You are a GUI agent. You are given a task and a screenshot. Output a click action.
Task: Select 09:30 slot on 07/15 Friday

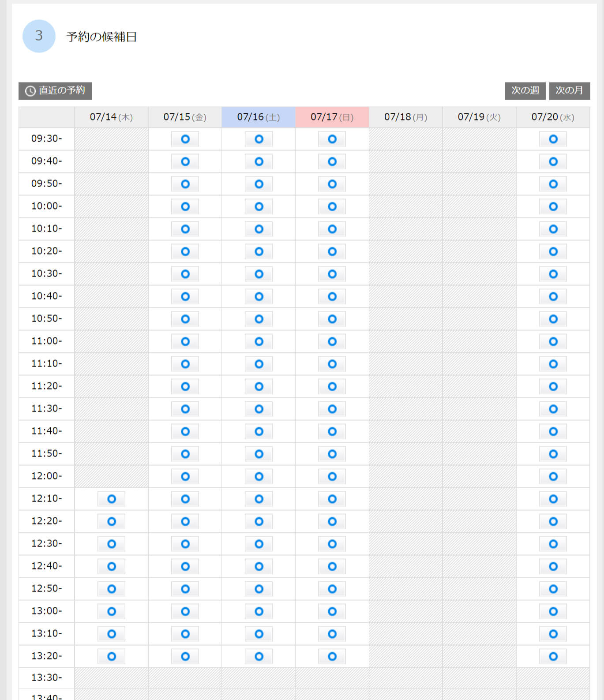pos(185,139)
